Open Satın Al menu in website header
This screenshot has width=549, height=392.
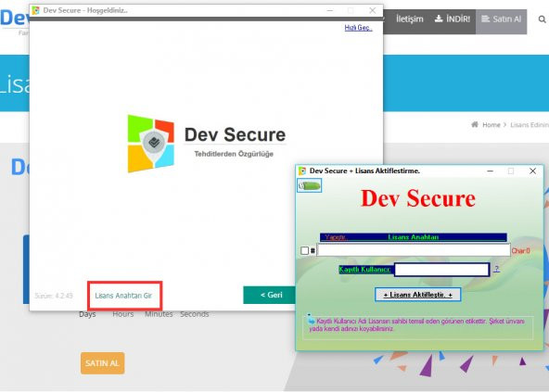[501, 19]
